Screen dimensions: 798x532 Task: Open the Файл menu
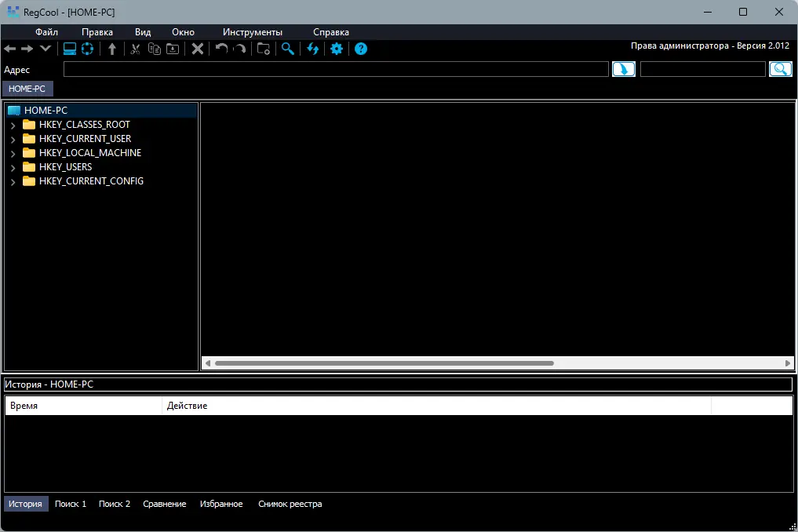point(46,32)
